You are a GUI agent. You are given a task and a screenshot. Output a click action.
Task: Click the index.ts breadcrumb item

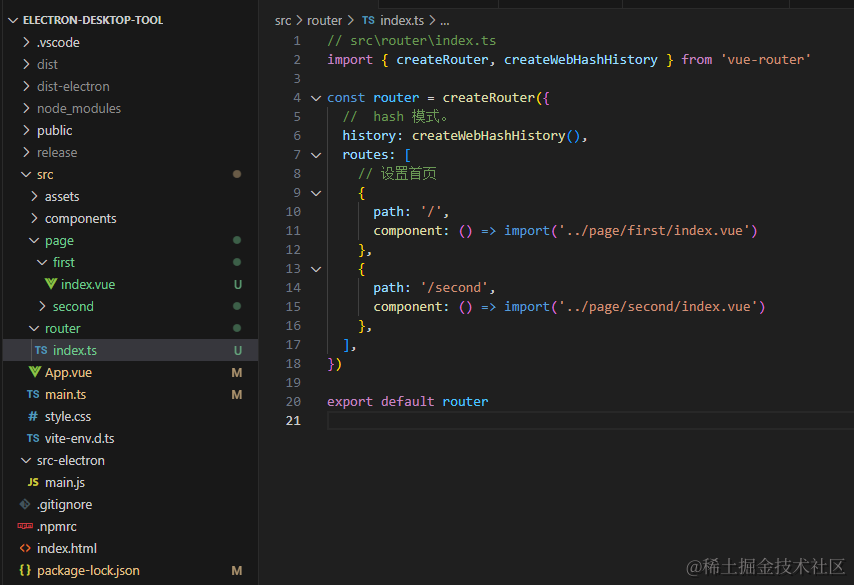[401, 20]
